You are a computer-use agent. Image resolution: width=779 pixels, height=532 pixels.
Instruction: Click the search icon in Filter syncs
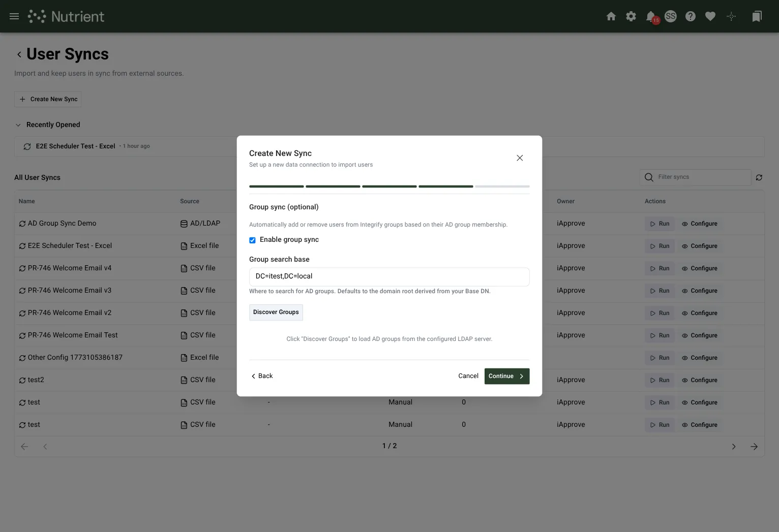tap(649, 177)
